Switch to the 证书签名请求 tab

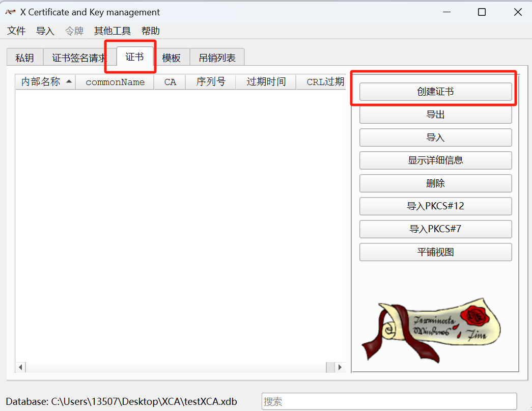tap(79, 58)
